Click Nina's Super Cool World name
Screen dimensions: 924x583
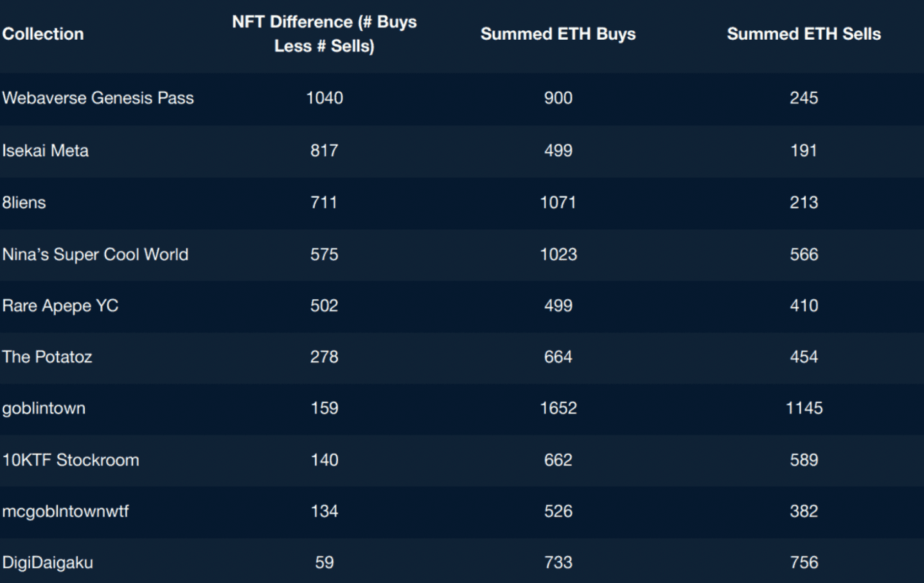pyautogui.click(x=95, y=255)
